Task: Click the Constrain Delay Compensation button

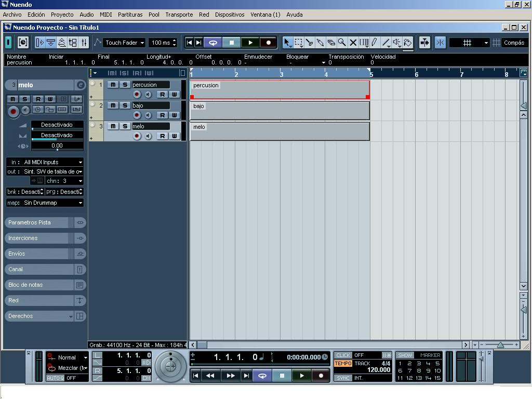Action: (x=23, y=43)
